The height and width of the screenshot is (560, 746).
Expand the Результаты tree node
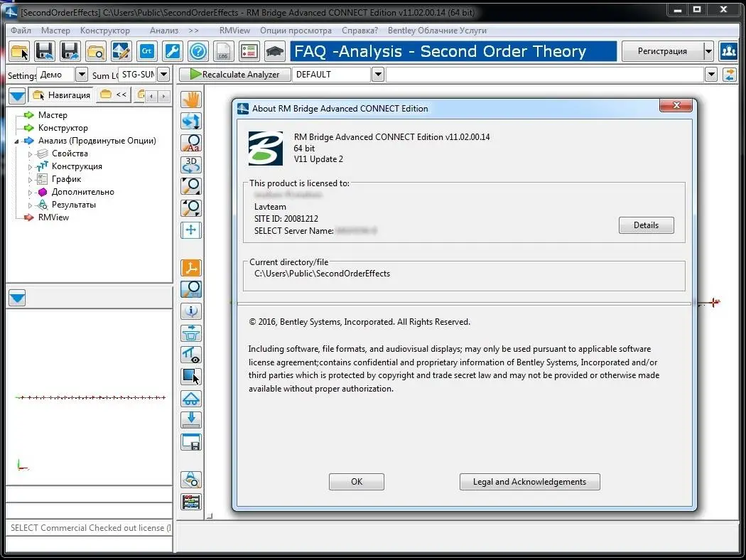30,205
